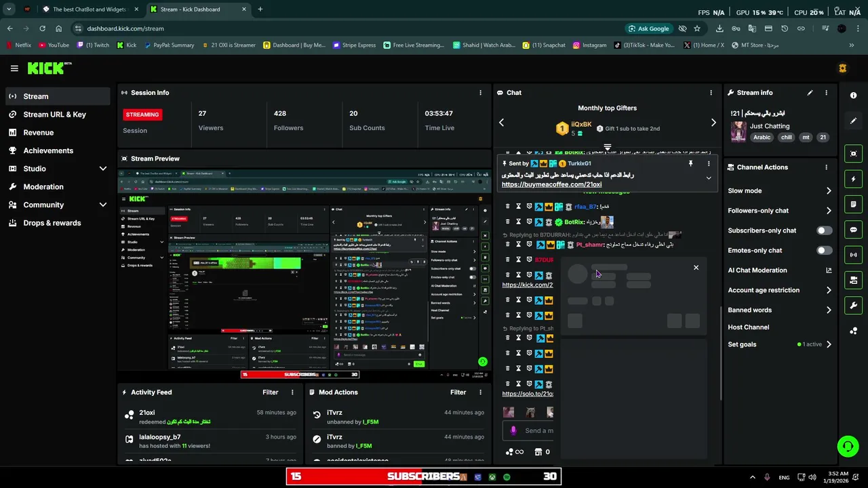Click the chat message input field
Viewport: 868px width, 488px height.
tap(529, 430)
